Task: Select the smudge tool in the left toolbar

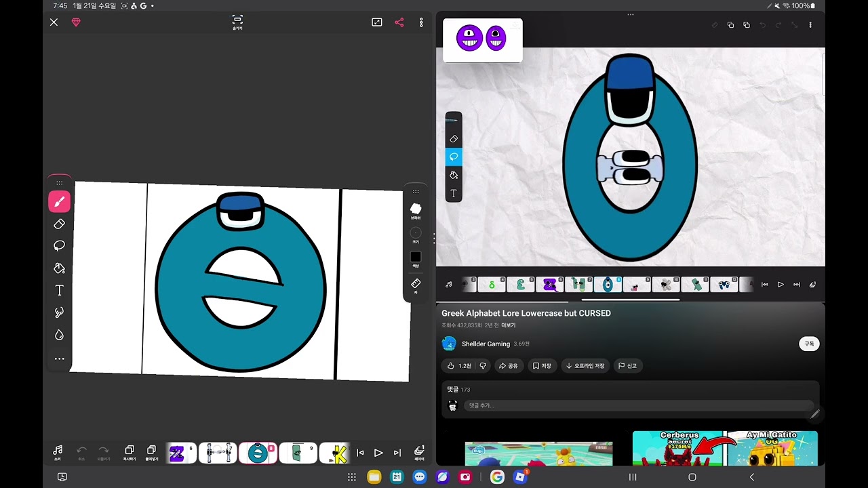Action: pyautogui.click(x=59, y=312)
